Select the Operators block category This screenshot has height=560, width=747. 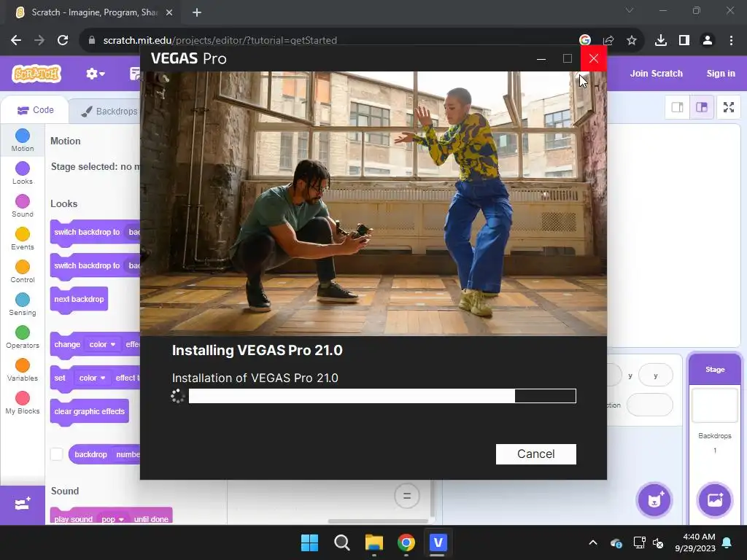(23, 337)
